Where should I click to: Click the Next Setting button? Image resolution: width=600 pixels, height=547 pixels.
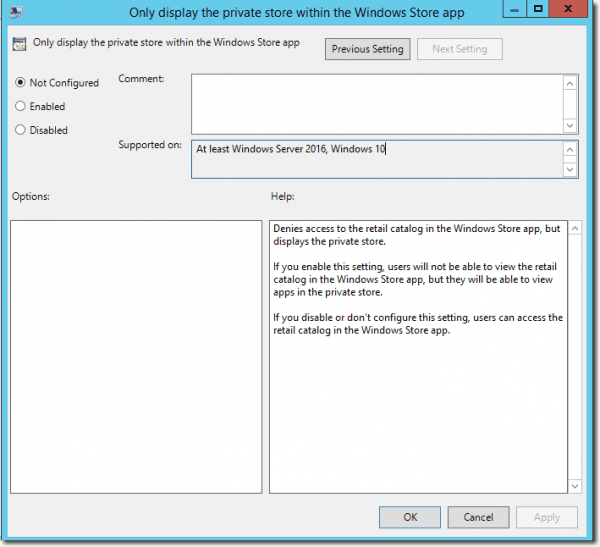coord(460,49)
